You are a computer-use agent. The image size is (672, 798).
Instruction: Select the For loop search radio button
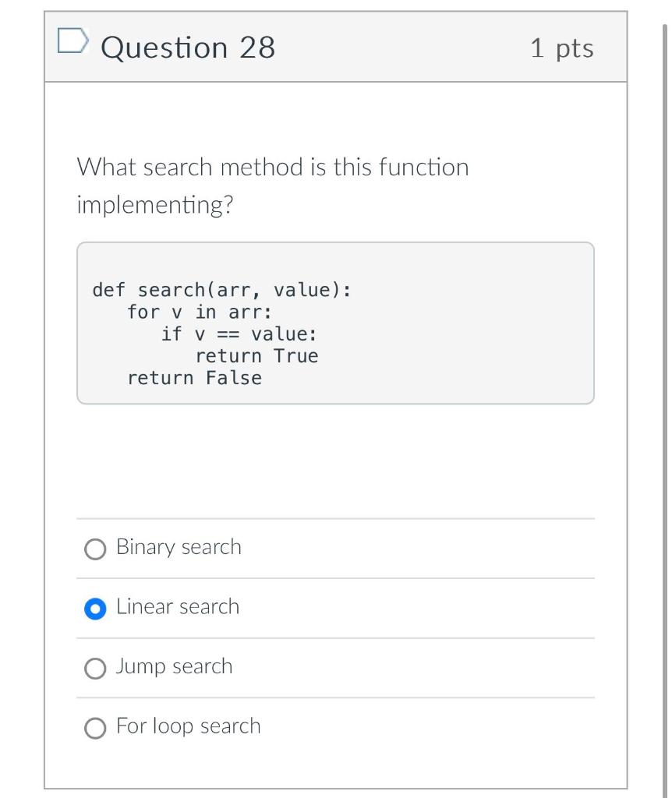(95, 728)
